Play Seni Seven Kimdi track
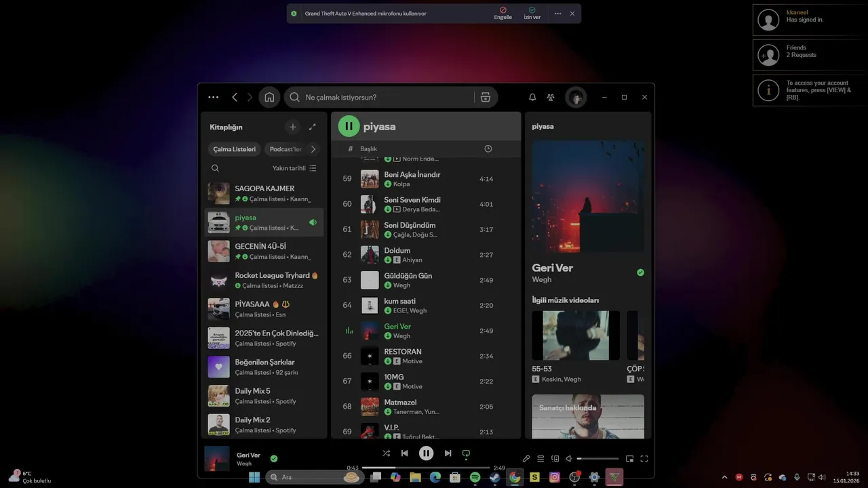 coord(427,204)
